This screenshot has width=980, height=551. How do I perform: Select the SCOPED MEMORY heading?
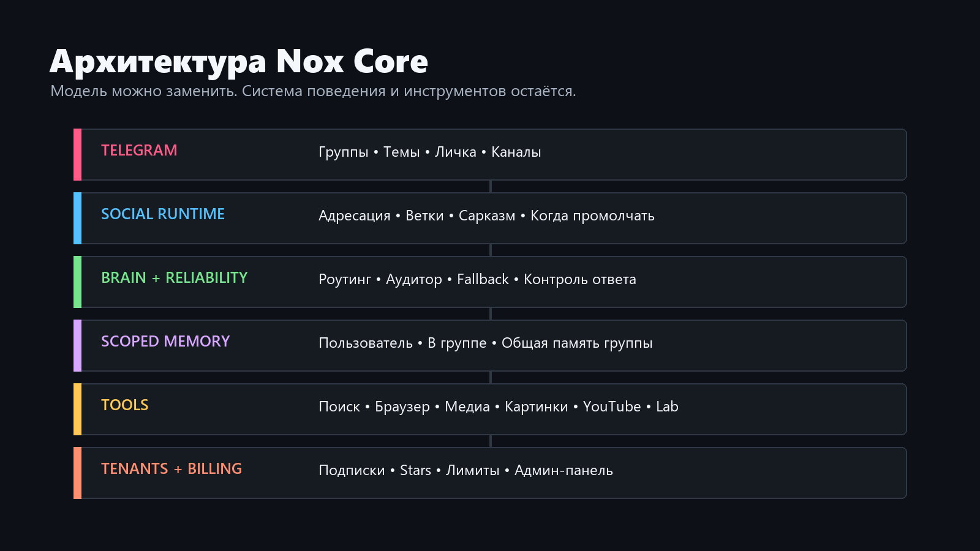click(165, 342)
